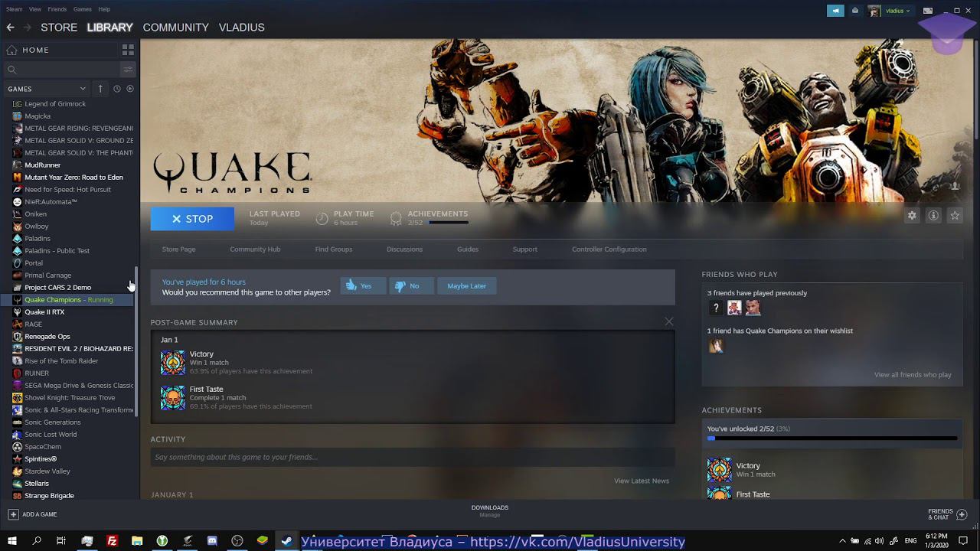Open the Windows Start menu
The width and height of the screenshot is (980, 551).
[12, 541]
